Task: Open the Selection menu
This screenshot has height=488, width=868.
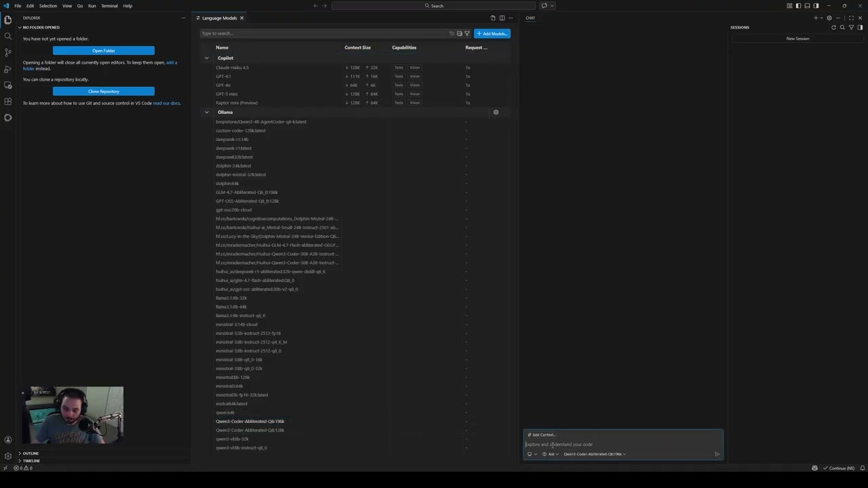Action: pos(48,5)
